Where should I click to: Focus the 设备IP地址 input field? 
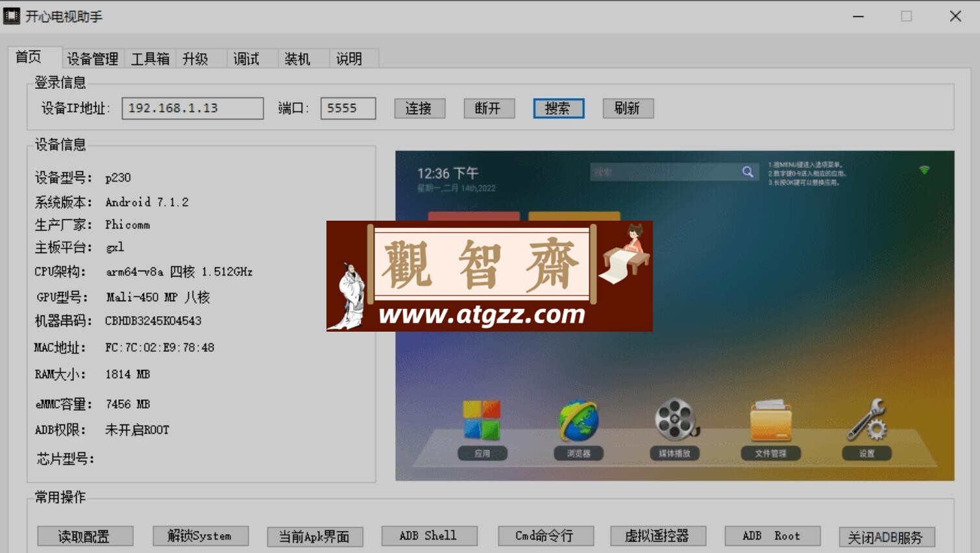(193, 108)
